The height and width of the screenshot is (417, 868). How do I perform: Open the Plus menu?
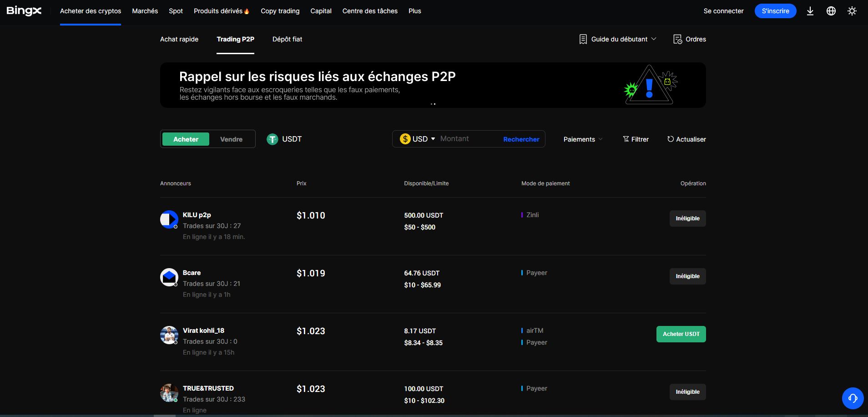415,11
